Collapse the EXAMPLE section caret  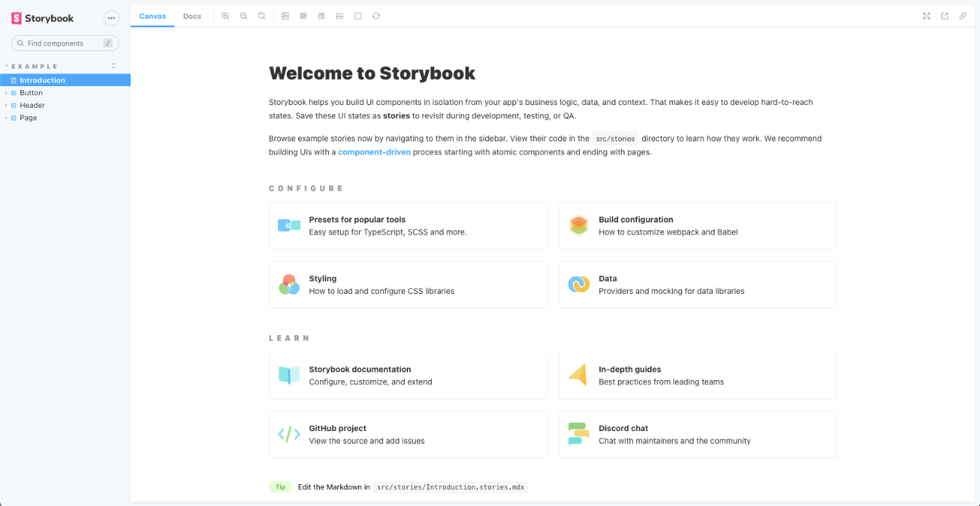point(6,66)
